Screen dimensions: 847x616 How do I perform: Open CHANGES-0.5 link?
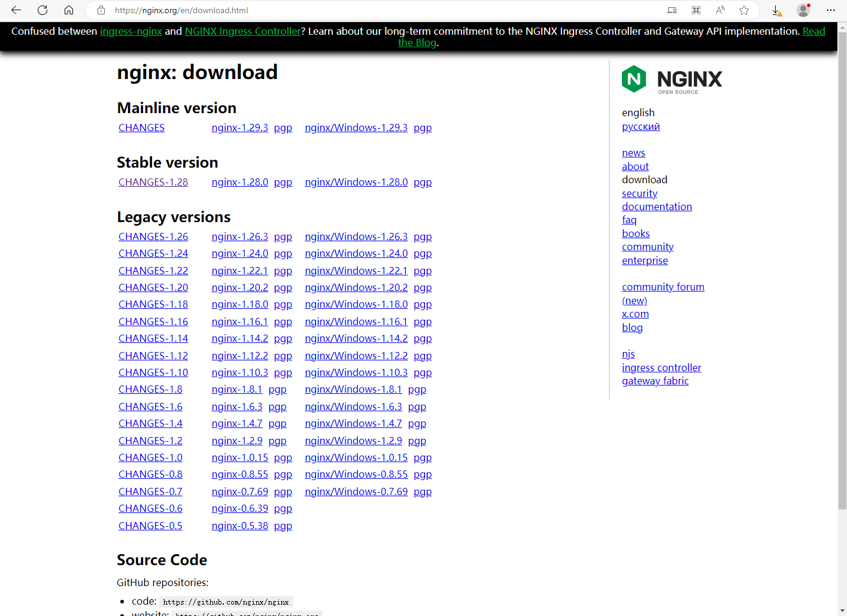tap(150, 526)
